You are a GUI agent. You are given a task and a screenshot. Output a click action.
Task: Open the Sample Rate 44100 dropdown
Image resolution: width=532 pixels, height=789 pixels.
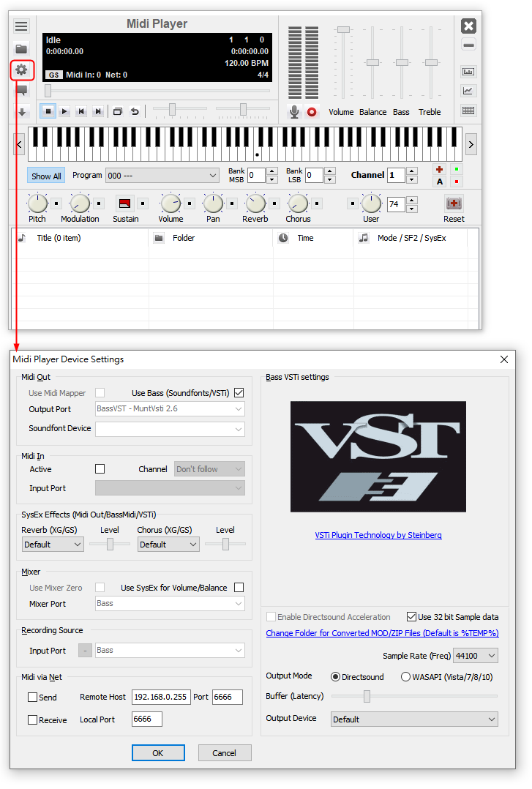(476, 656)
